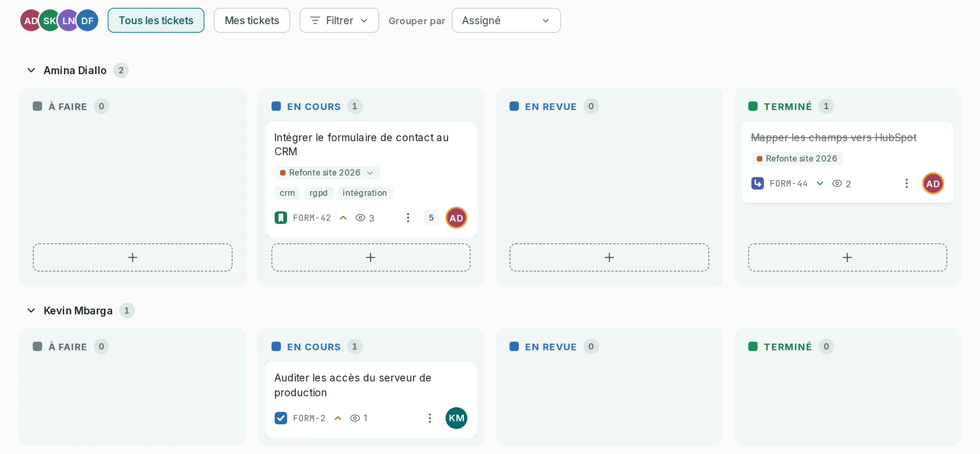
Task: Click the priority arrow on FORM-42
Action: pyautogui.click(x=343, y=218)
